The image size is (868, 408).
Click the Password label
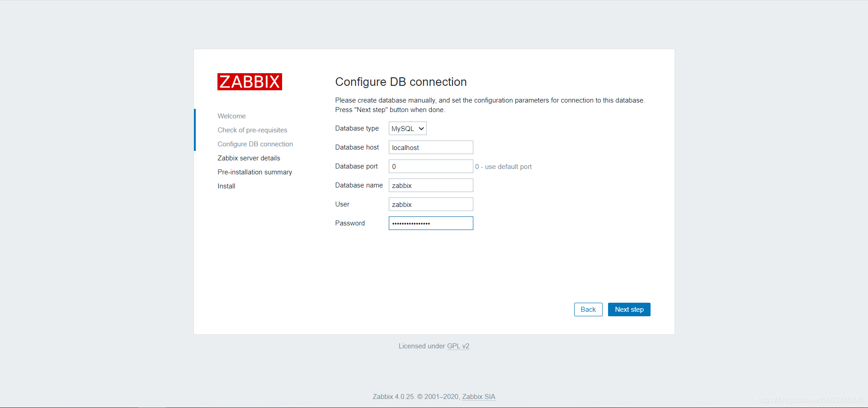point(350,223)
